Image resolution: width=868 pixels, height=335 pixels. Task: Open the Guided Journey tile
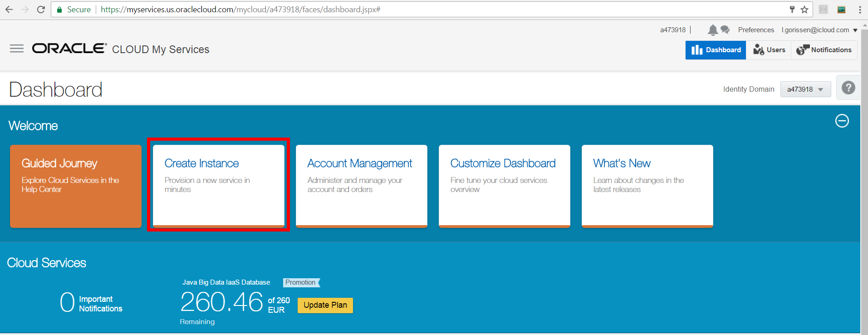pos(76,186)
